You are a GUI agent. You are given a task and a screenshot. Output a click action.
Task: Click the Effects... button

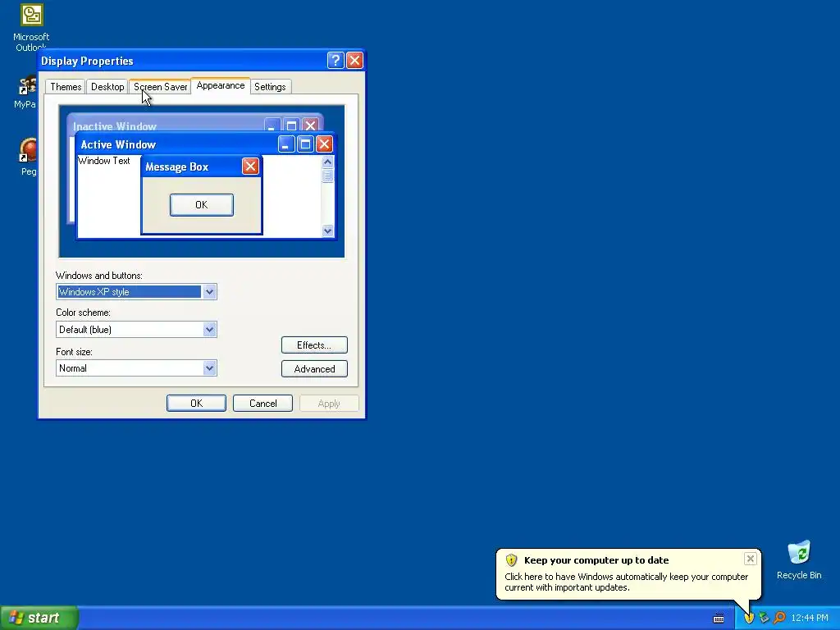tap(314, 345)
